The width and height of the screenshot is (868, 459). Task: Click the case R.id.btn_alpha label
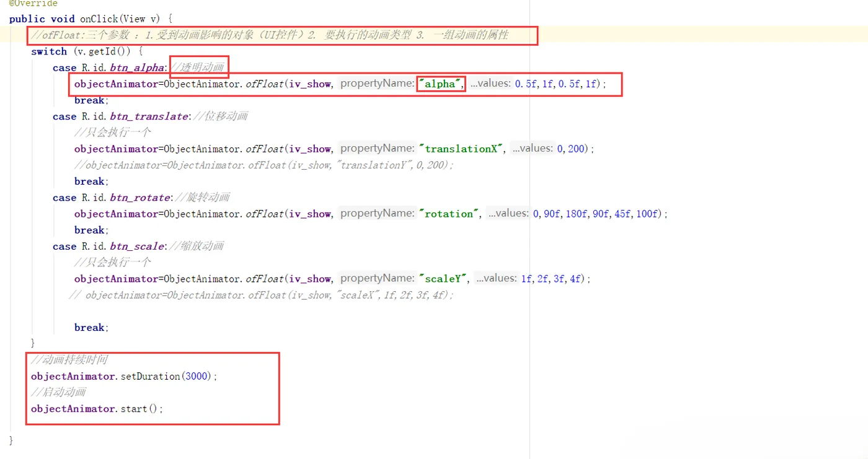(109, 68)
